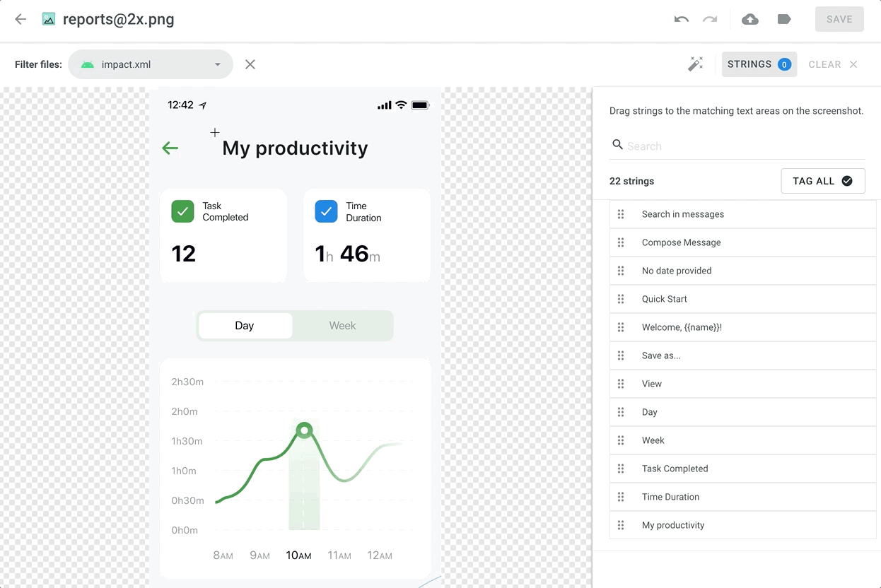The width and height of the screenshot is (881, 588).
Task: Click the magic wand auto-detect icon
Action: [696, 64]
